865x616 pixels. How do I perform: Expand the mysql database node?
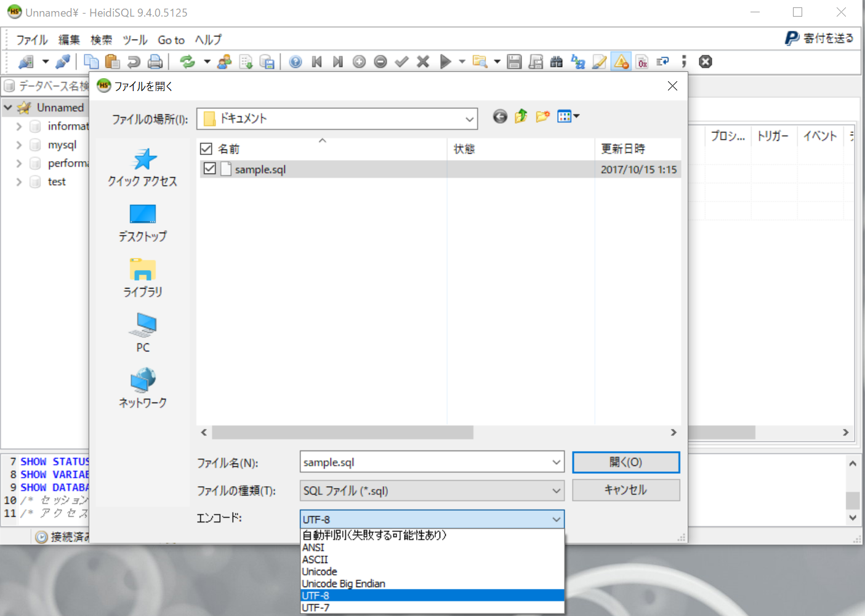coord(19,145)
